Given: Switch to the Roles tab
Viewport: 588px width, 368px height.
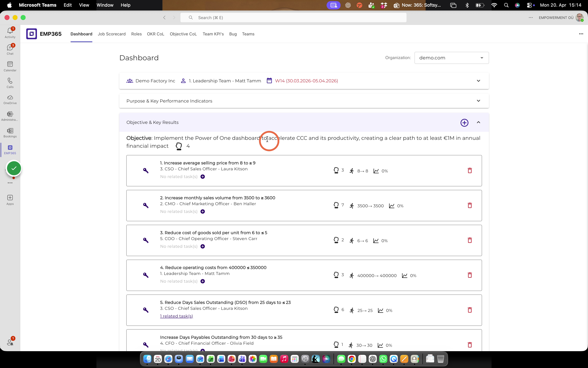Looking at the screenshot, I should click(x=136, y=34).
